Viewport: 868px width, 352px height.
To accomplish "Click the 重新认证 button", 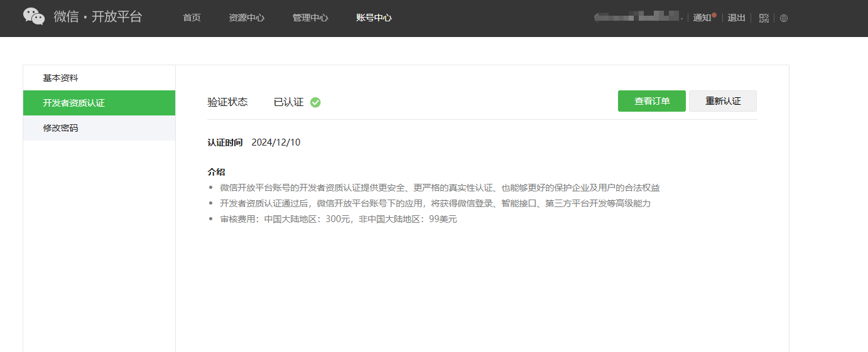I will [723, 101].
